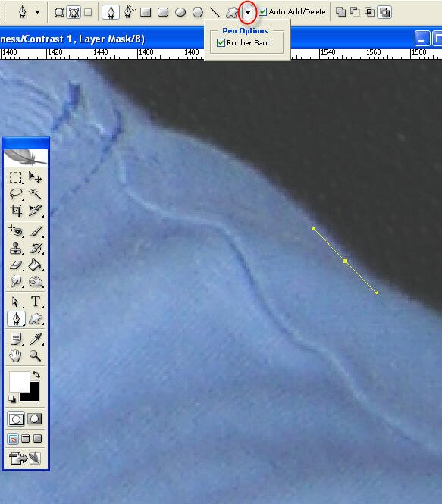Toggle the Auto Add/Delete checkbox
442x504 pixels.
pos(262,12)
